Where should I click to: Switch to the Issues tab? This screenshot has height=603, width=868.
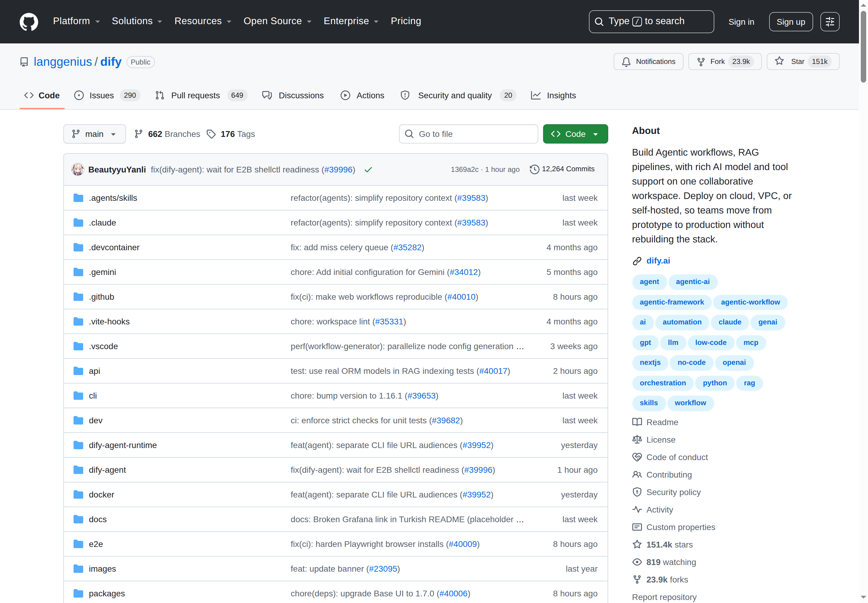coord(107,96)
